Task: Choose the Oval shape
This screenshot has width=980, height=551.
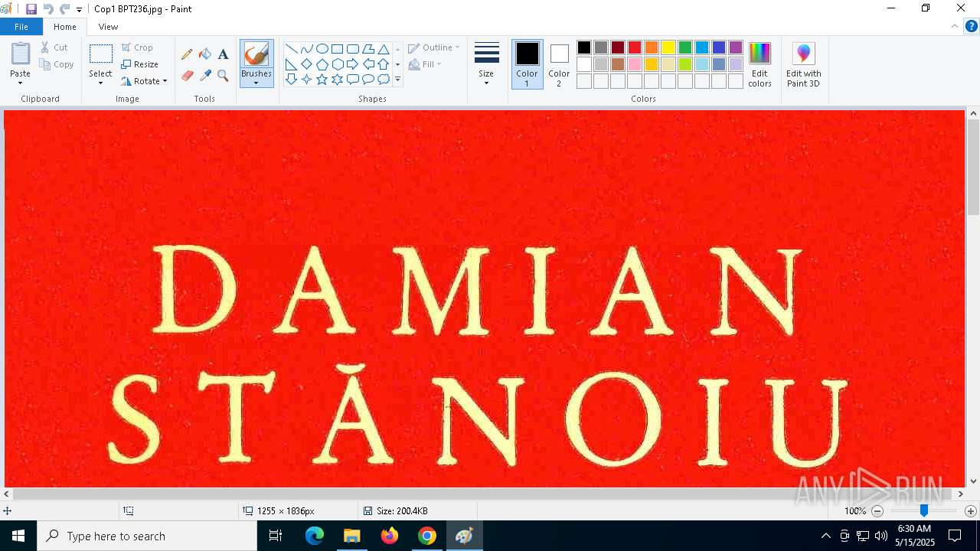Action: (x=322, y=49)
